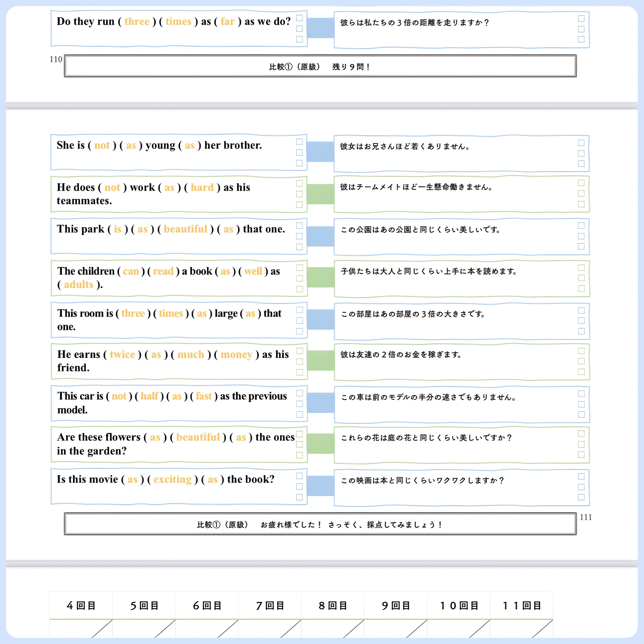Select the 7回目 score column header
The height and width of the screenshot is (644, 644).
pyautogui.click(x=270, y=605)
